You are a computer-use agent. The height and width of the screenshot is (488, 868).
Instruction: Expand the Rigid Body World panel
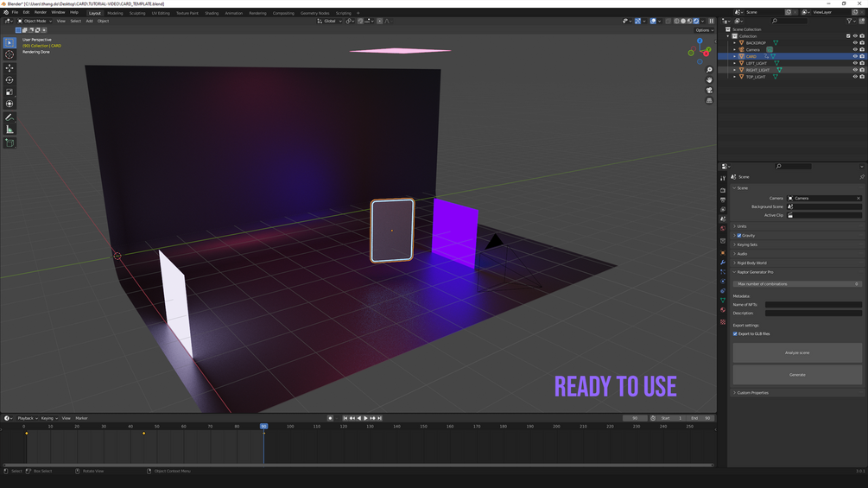(797, 263)
